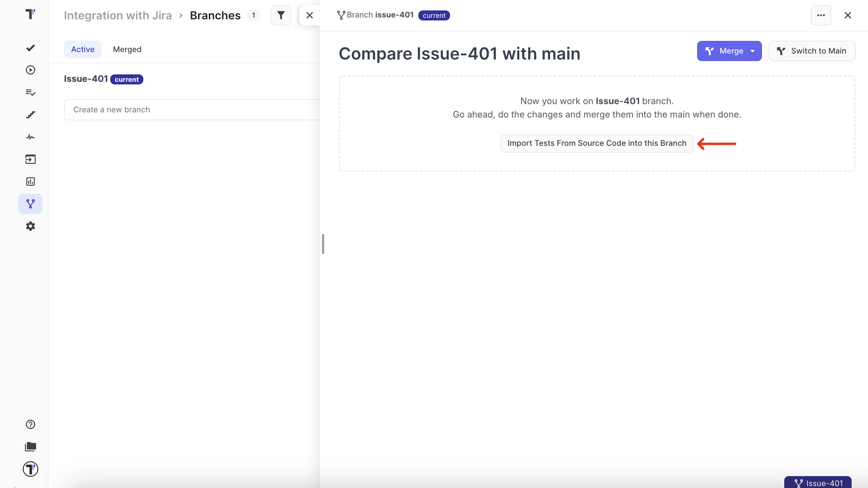Open the branch options ellipsis menu

coord(821,15)
